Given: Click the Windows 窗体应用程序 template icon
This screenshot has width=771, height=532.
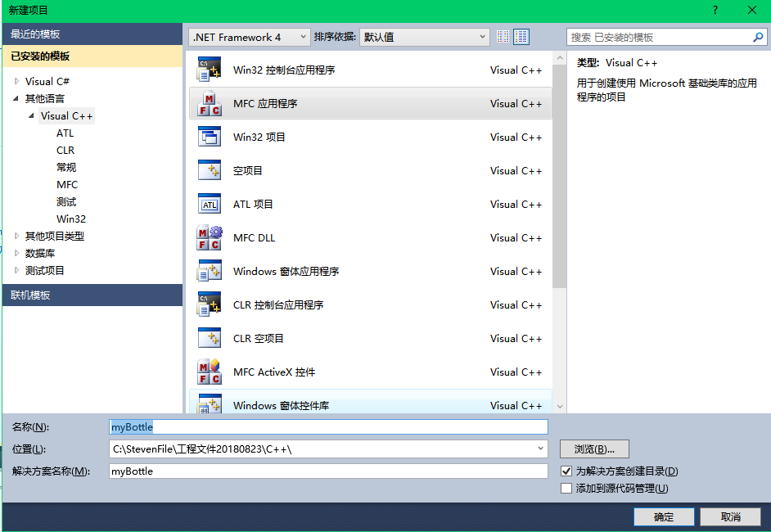Looking at the screenshot, I should [209, 271].
